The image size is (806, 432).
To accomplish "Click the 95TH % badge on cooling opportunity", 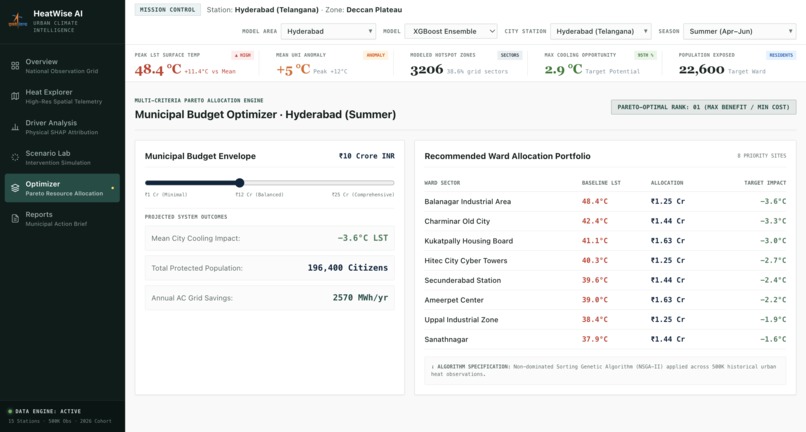I will [x=645, y=55].
